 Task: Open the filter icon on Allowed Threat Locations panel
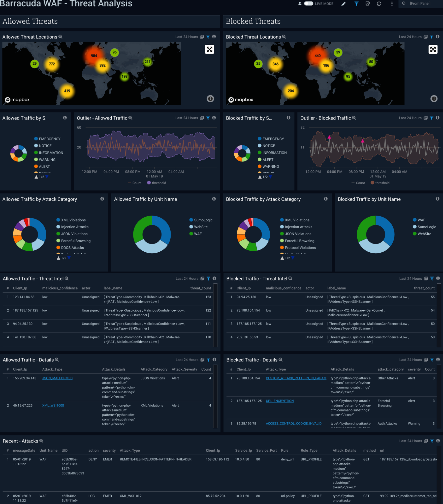point(208,37)
